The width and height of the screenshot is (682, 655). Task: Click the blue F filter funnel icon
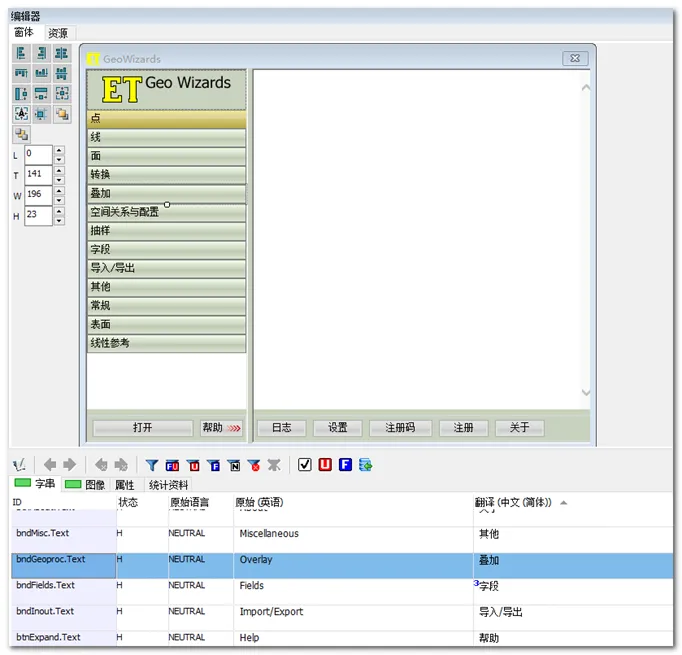[214, 465]
